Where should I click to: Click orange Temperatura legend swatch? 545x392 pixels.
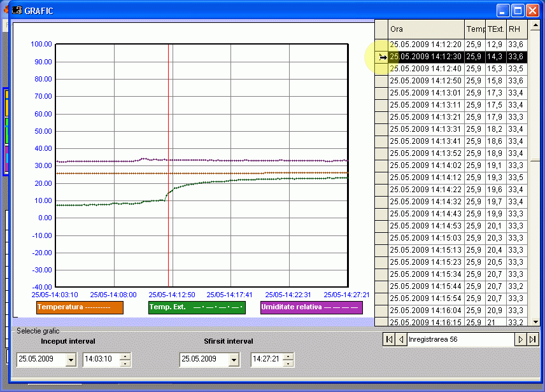point(80,307)
